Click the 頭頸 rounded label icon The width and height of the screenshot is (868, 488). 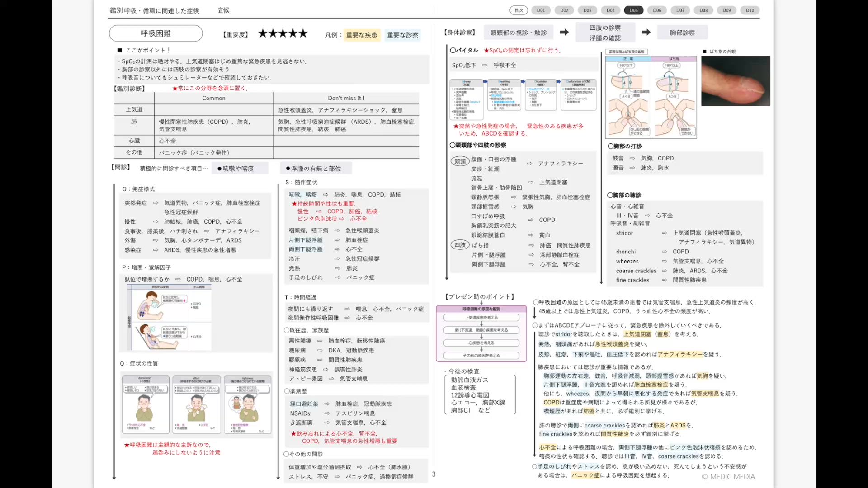pos(460,161)
